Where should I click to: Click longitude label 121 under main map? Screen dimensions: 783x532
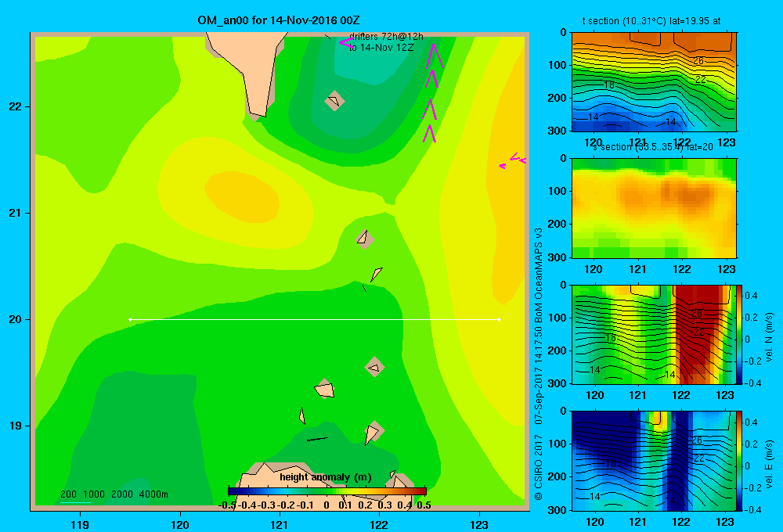click(x=280, y=524)
